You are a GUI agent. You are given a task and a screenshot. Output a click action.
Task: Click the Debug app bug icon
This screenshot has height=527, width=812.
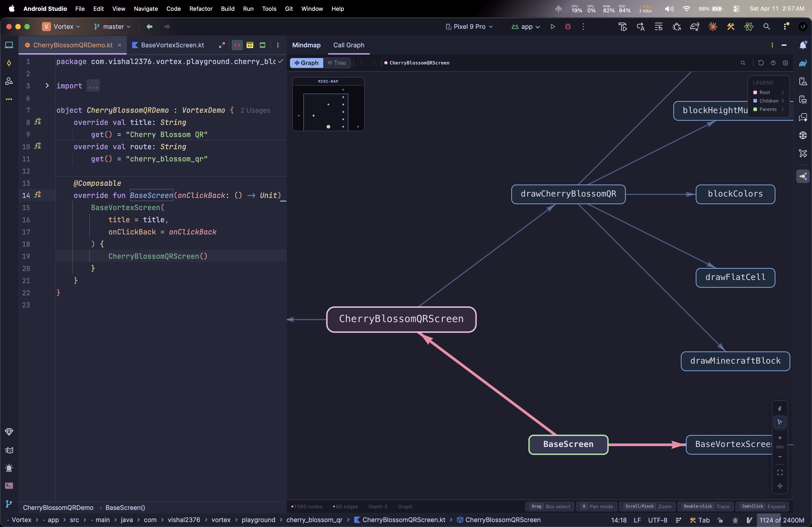568,27
